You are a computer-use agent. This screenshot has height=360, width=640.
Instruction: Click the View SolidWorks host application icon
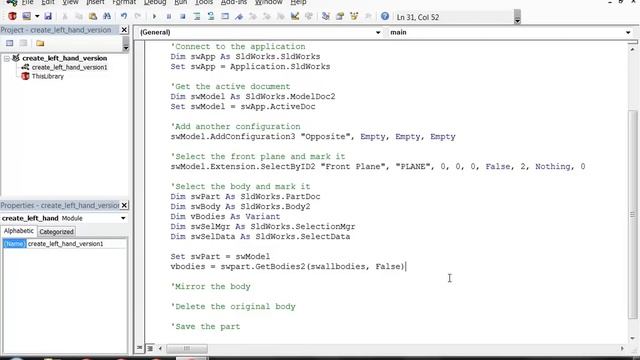[12, 16]
